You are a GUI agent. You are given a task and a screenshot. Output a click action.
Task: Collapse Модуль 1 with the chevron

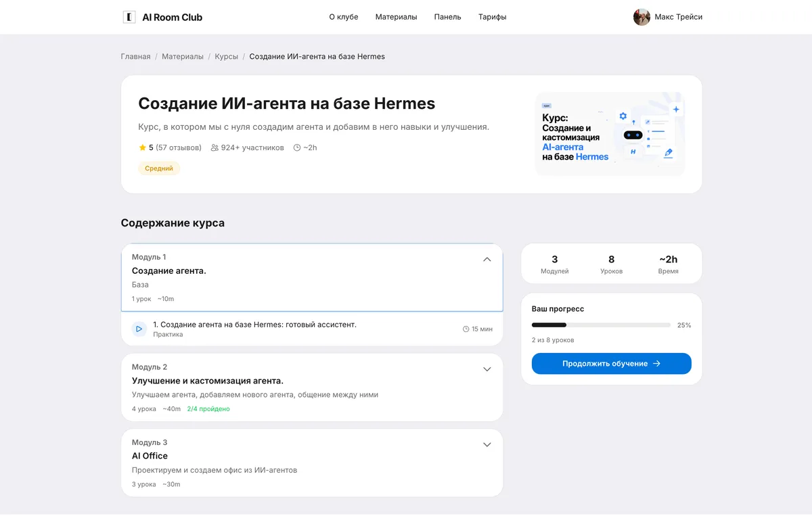click(x=487, y=259)
